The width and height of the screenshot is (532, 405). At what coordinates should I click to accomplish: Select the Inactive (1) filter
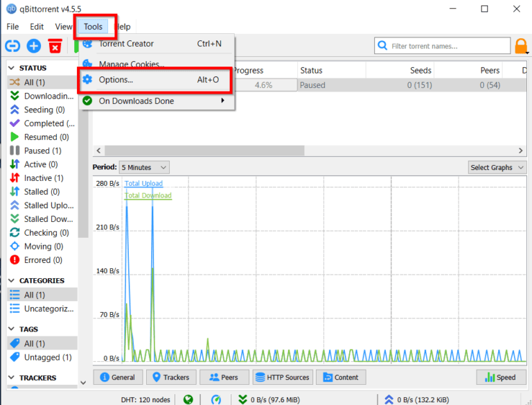point(42,178)
